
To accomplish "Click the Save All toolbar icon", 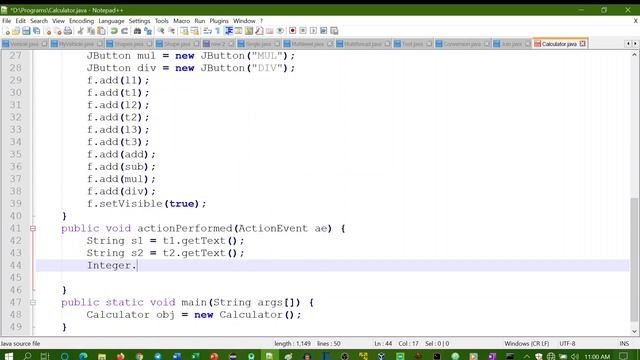I will [36, 31].
